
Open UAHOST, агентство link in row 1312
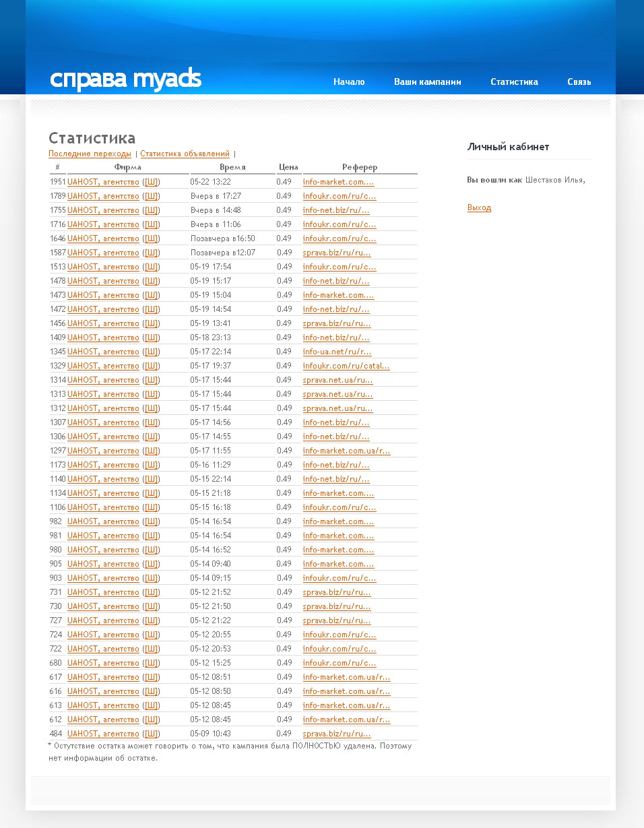pos(103,408)
